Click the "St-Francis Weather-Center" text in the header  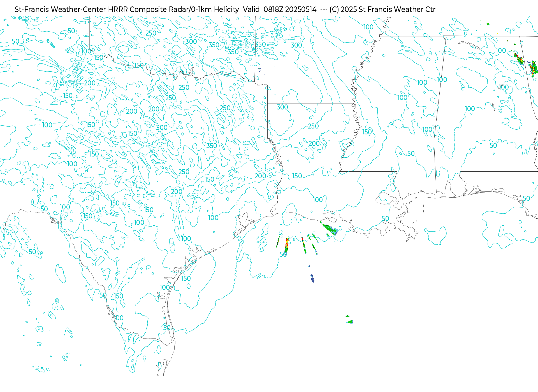click(x=60, y=10)
